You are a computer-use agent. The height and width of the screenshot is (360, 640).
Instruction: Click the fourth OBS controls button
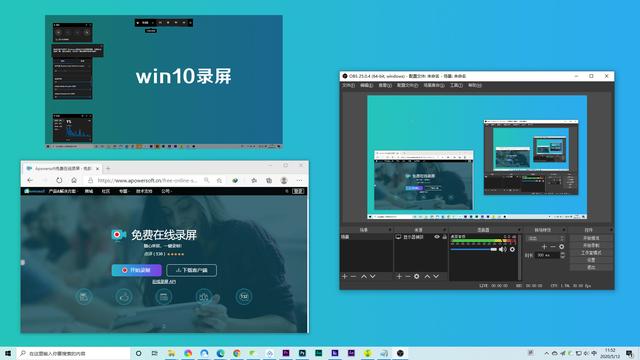coord(591,260)
